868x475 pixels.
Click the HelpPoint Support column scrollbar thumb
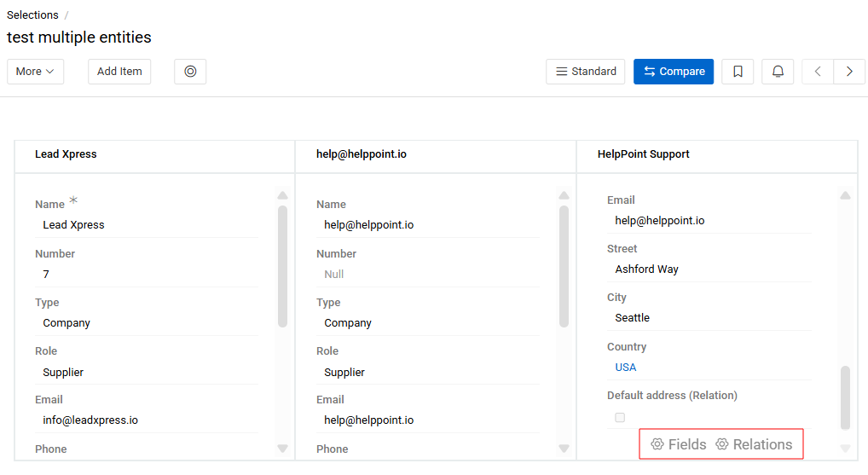(845, 397)
